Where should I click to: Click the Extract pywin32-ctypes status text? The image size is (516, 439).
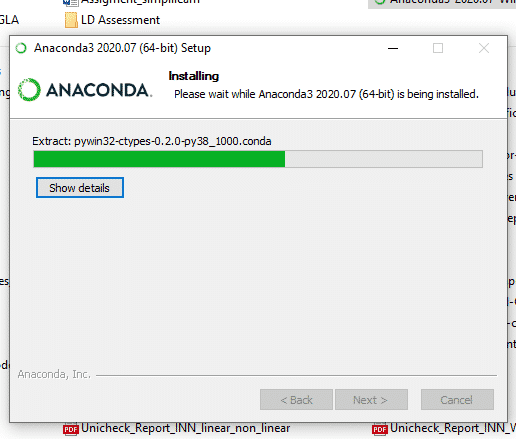point(152,141)
